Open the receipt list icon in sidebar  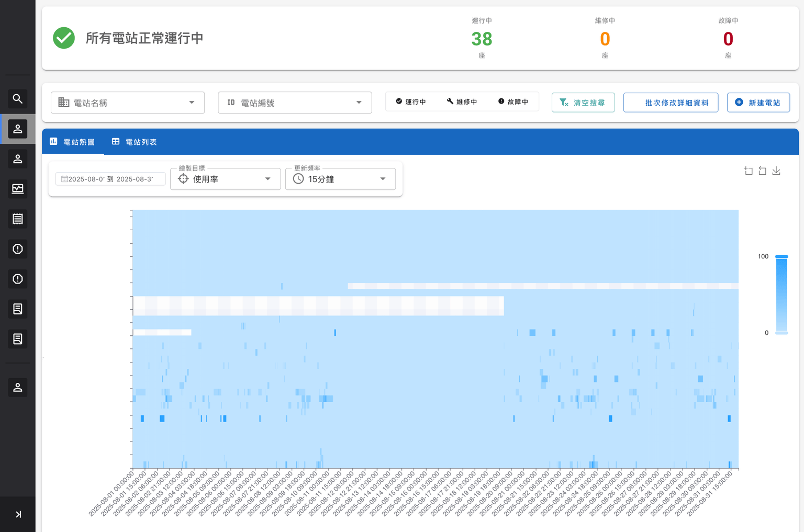(x=17, y=219)
